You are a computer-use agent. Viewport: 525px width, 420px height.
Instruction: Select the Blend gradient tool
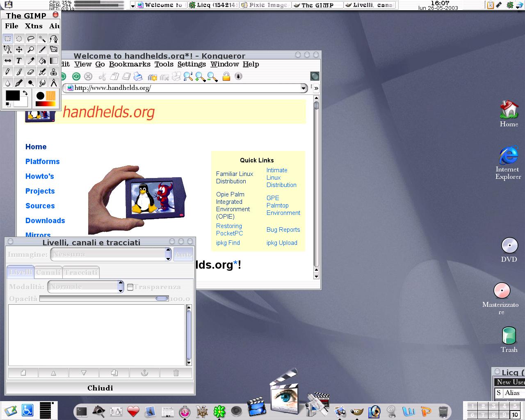point(54,61)
